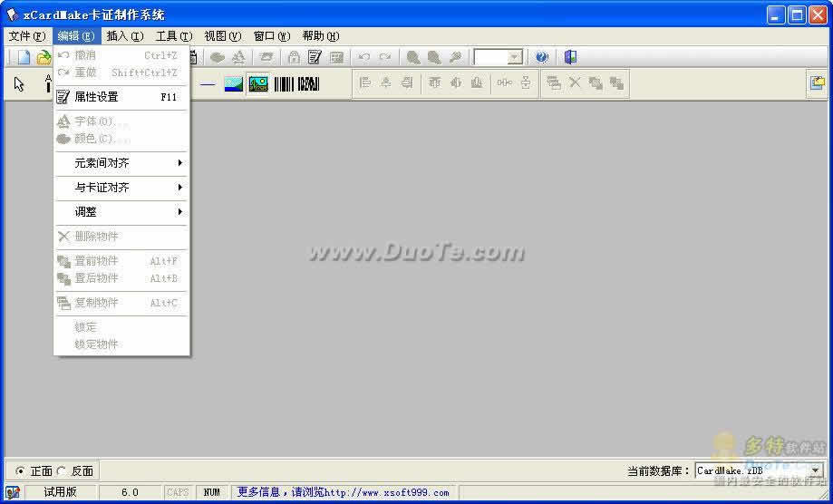Choose 撤消 Ctrl+Z menu entry
833x504 pixels.
click(x=122, y=55)
